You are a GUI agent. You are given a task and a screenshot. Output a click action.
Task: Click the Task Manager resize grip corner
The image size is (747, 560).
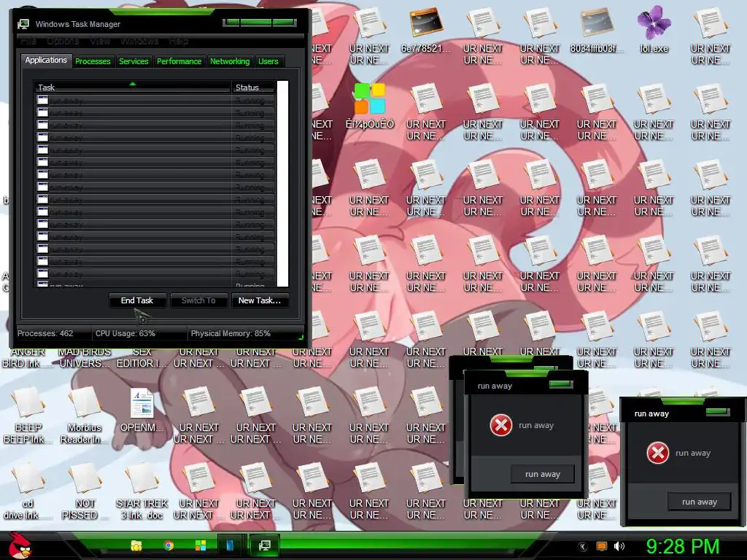click(x=301, y=337)
